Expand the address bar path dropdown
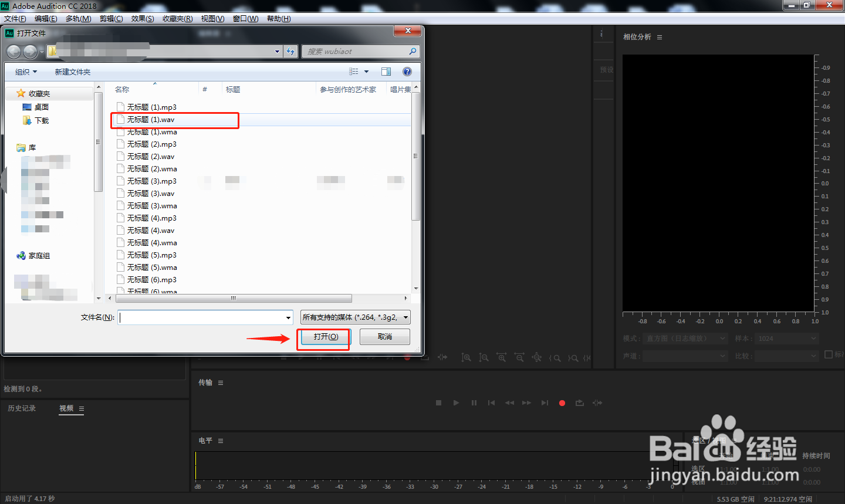Image resolution: width=845 pixels, height=504 pixels. 278,52
